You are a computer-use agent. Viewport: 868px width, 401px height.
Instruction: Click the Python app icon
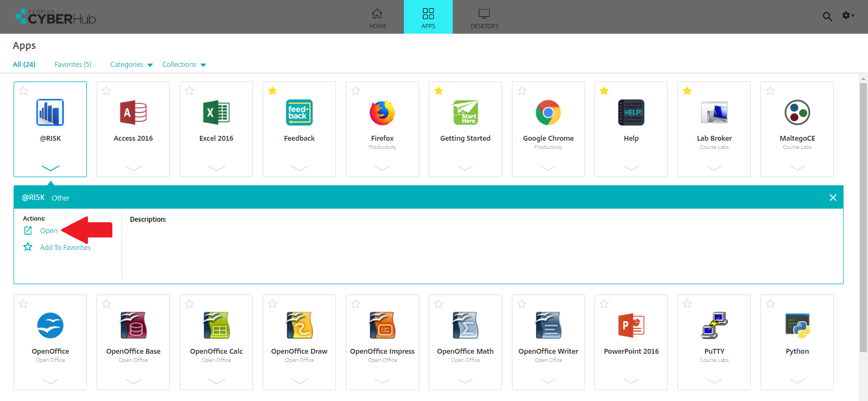pos(797,325)
